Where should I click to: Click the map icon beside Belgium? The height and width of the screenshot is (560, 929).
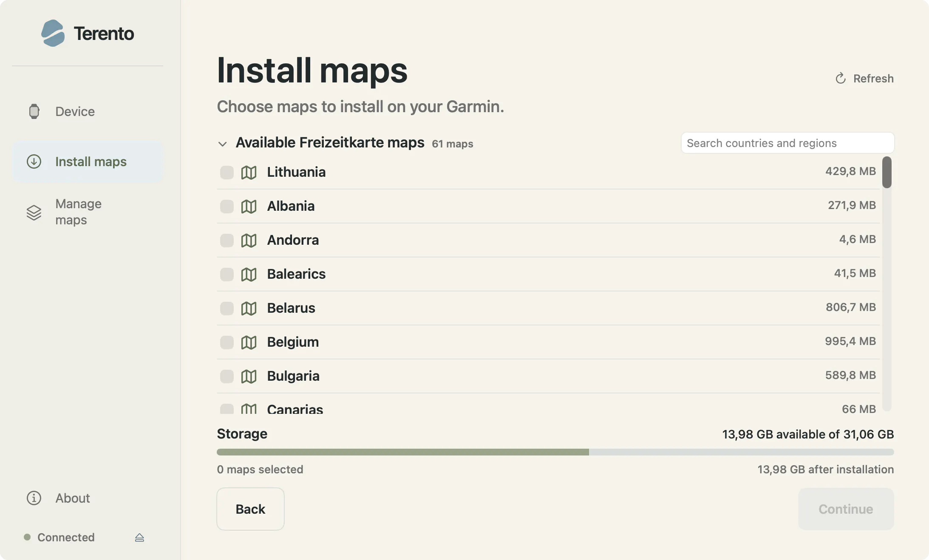(x=249, y=342)
